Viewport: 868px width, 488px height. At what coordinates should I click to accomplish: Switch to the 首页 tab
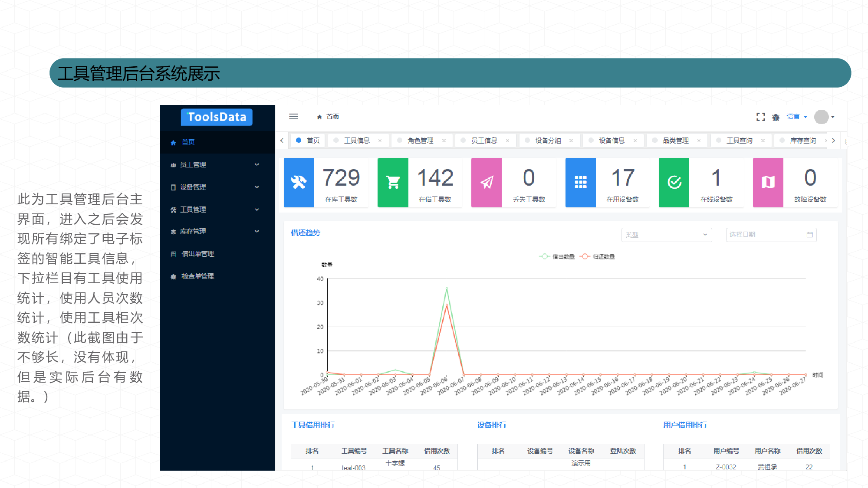coord(308,141)
